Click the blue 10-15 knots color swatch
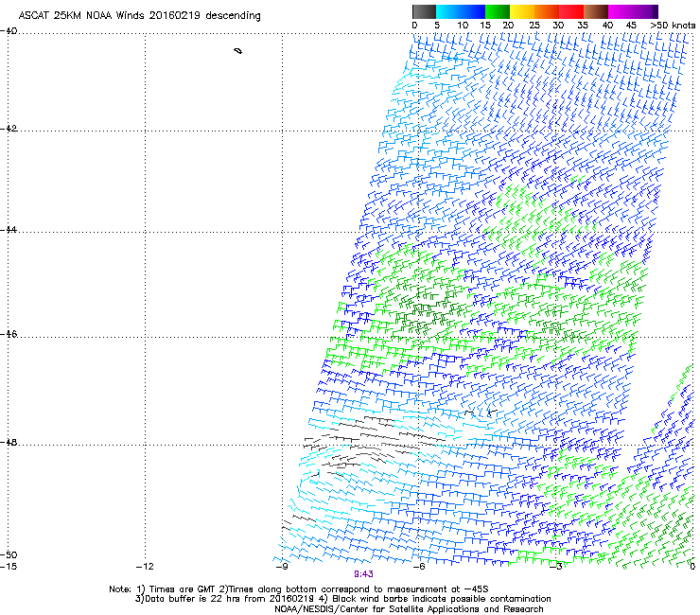The height and width of the screenshot is (615, 700). pyautogui.click(x=473, y=11)
